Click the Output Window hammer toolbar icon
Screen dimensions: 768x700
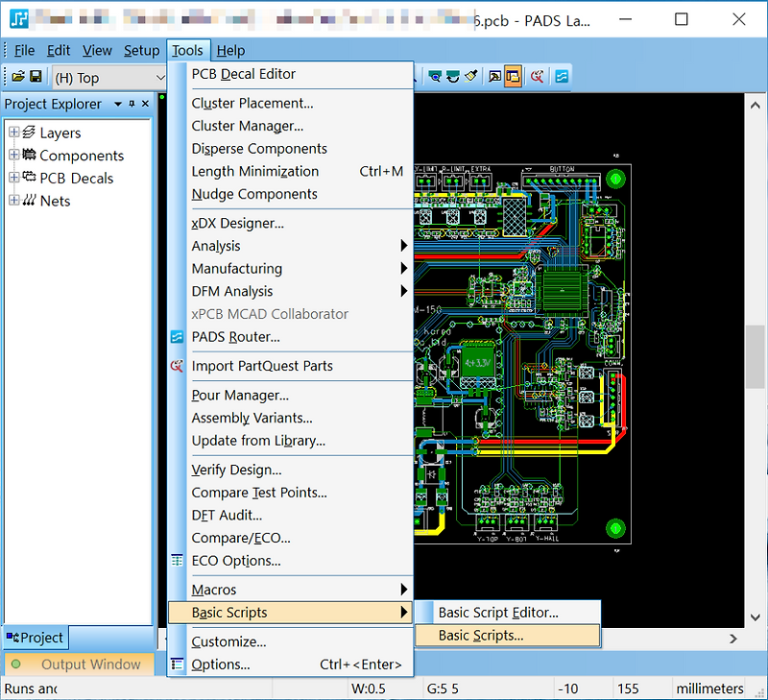tap(494, 77)
